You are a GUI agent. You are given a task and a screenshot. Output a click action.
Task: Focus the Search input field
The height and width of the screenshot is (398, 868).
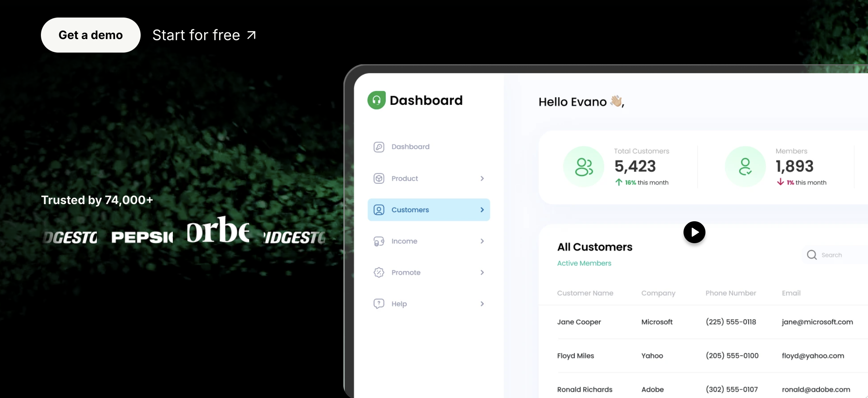(x=836, y=255)
